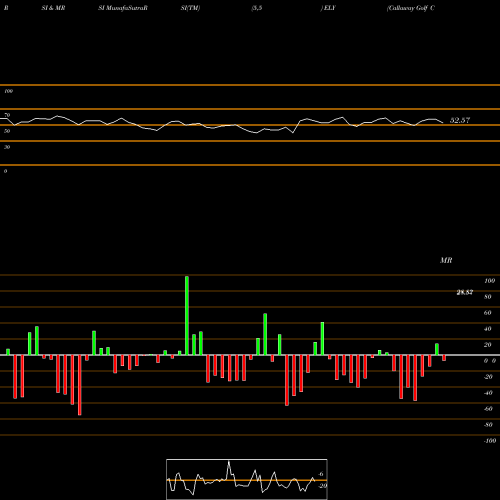Image resolution: width=500 pixels, height=500 pixels.
Task: Click the MR axis label -20
Action: (x=488, y=377)
